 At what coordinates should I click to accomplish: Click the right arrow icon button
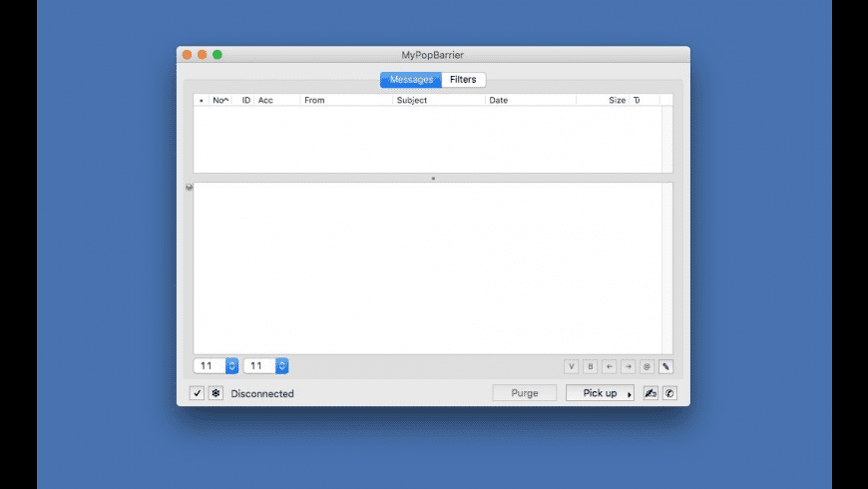(628, 366)
